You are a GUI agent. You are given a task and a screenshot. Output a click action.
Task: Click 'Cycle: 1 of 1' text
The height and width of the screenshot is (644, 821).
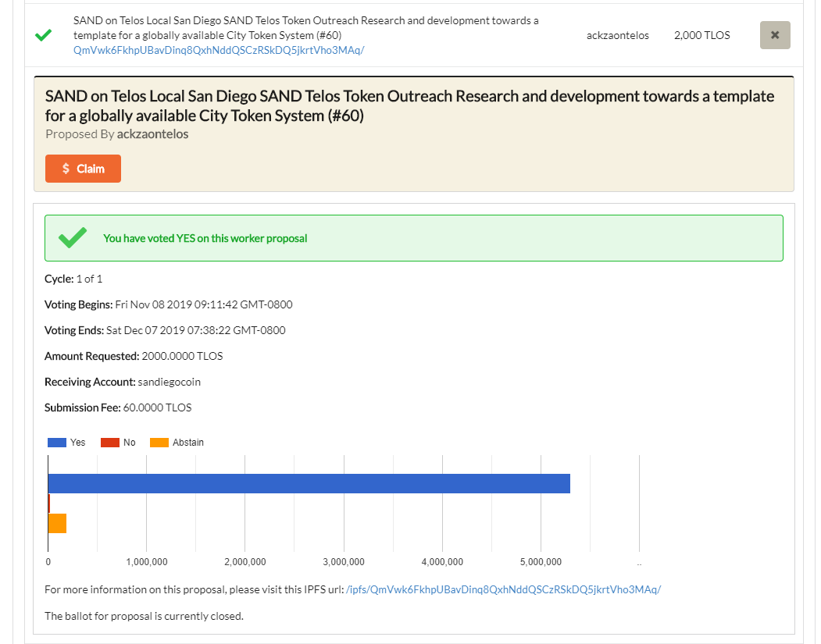coord(73,279)
